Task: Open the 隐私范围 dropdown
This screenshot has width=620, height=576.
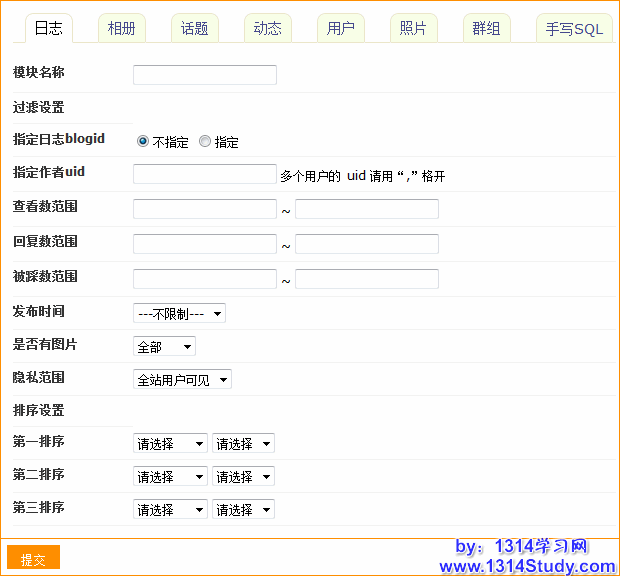Action: pyautogui.click(x=182, y=380)
